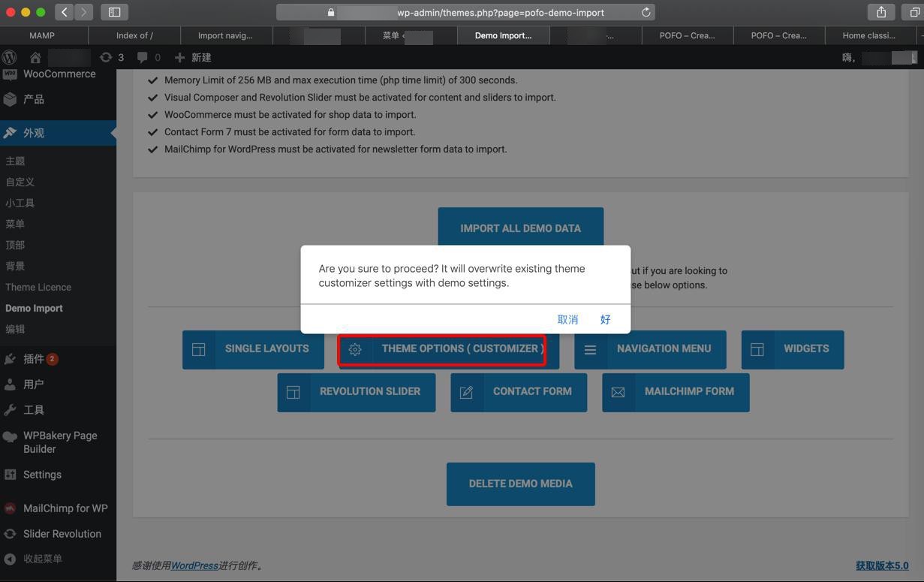Click the layout icon on Revolution Slider button
The height and width of the screenshot is (582, 924).
(293, 393)
